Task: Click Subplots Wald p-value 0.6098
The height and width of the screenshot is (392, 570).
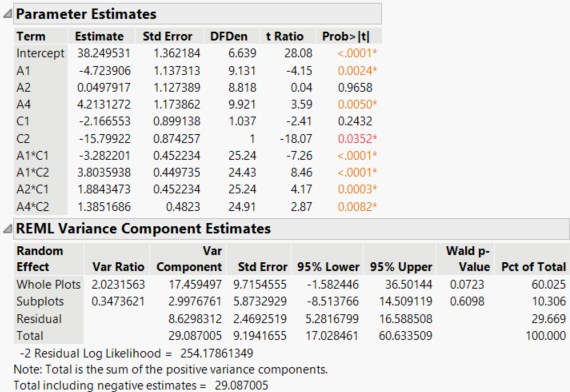Action: tap(467, 301)
